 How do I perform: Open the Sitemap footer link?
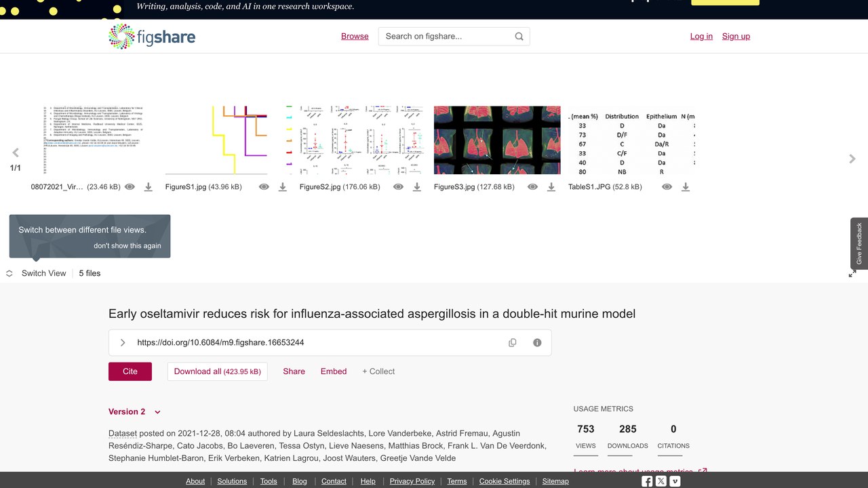point(555,481)
